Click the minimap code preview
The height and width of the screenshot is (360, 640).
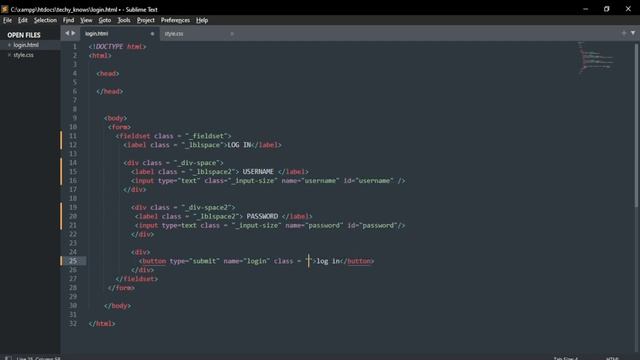596,58
